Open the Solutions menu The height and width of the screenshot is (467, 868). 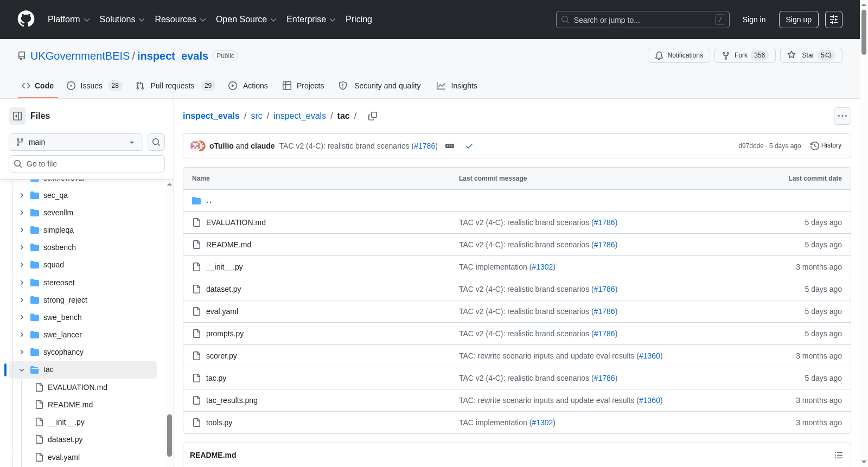pyautogui.click(x=122, y=20)
